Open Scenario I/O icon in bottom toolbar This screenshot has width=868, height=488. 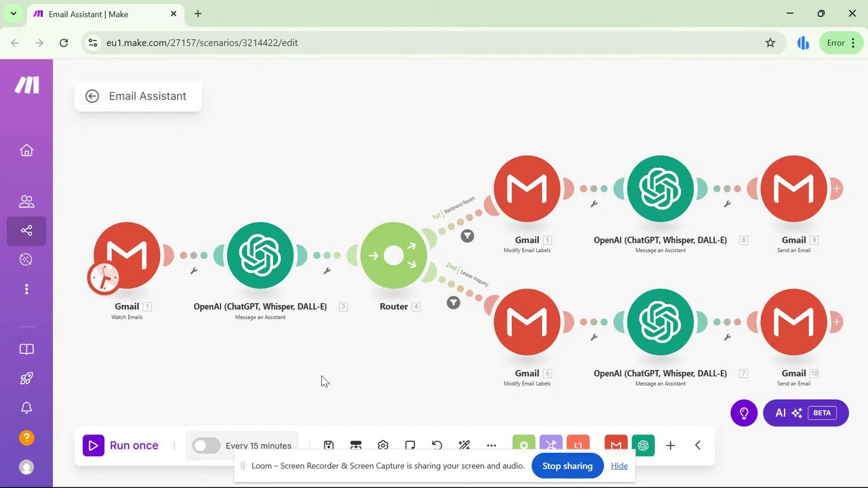356,445
